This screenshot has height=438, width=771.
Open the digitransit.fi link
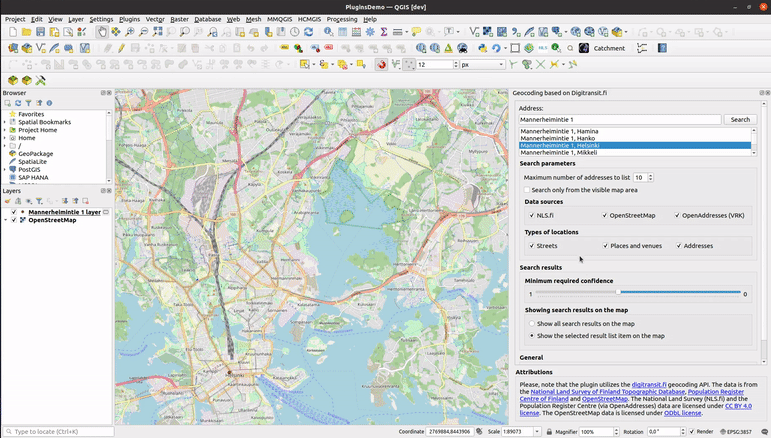pos(649,384)
